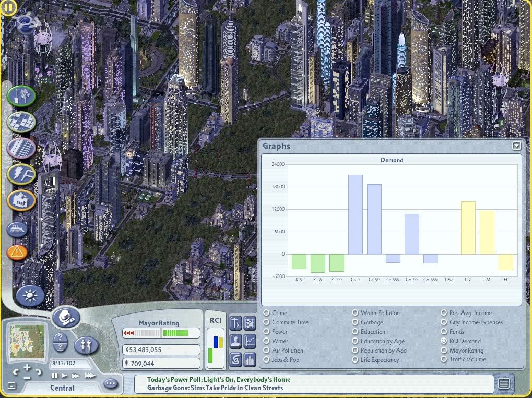Choose the Education by Age graph
Screen dimensions: 532x398
tap(355, 341)
